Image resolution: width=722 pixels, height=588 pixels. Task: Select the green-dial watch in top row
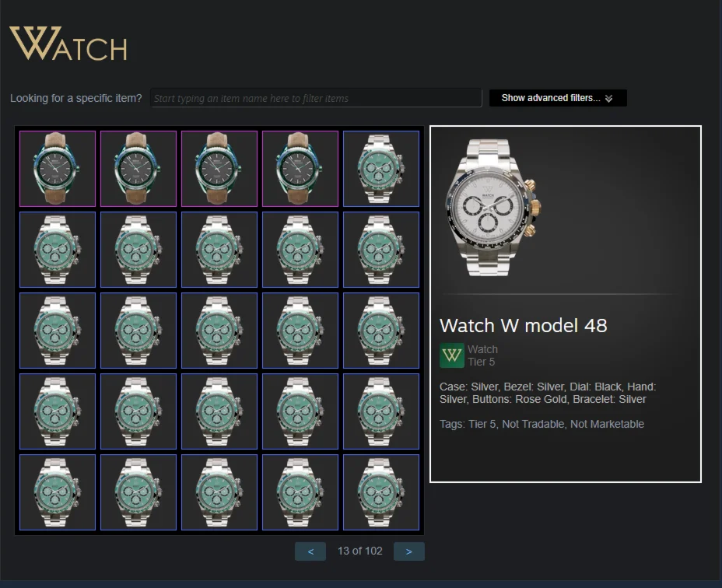(381, 169)
